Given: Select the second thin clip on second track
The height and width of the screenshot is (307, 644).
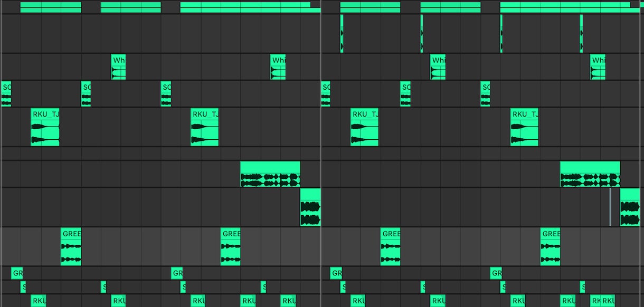Looking at the screenshot, I should 422,33.
